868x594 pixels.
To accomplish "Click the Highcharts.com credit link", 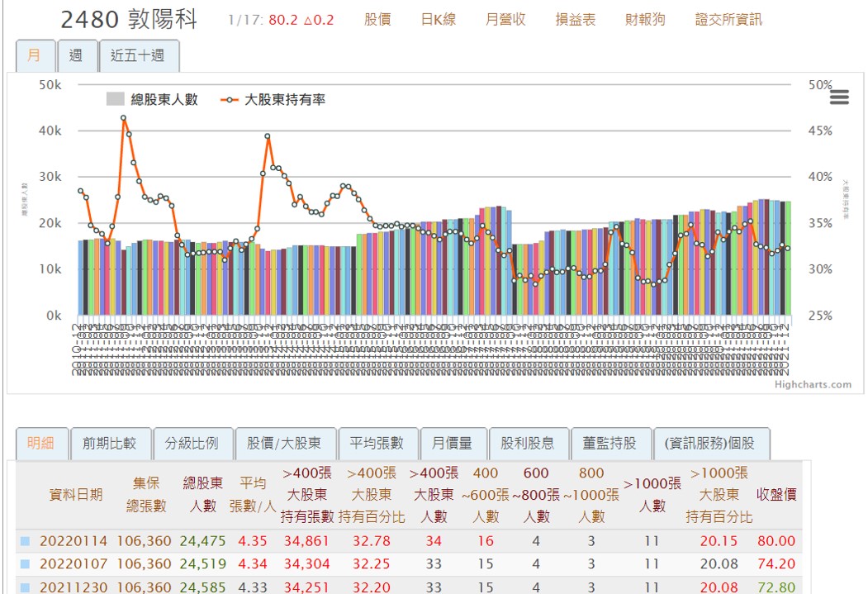I will point(813,384).
